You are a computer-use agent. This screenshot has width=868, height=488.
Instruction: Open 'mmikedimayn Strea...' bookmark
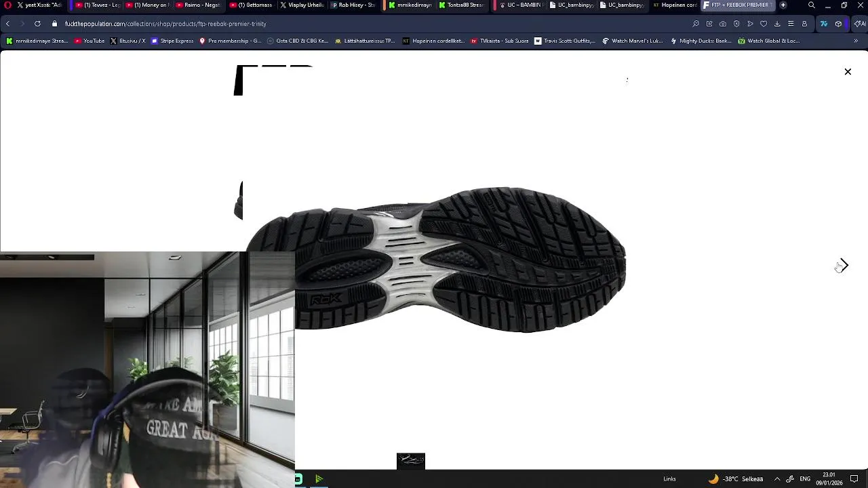[37, 41]
